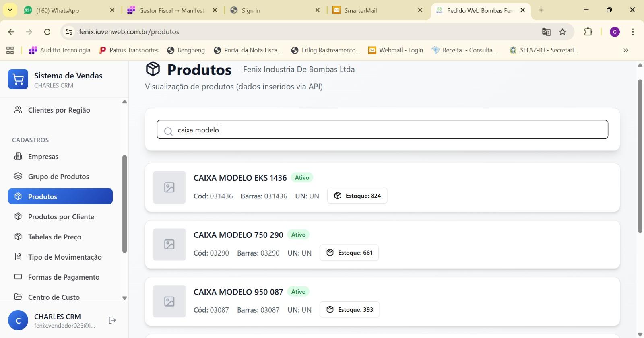
Task: Click the Estoque: 824 stock button
Action: coord(357,196)
